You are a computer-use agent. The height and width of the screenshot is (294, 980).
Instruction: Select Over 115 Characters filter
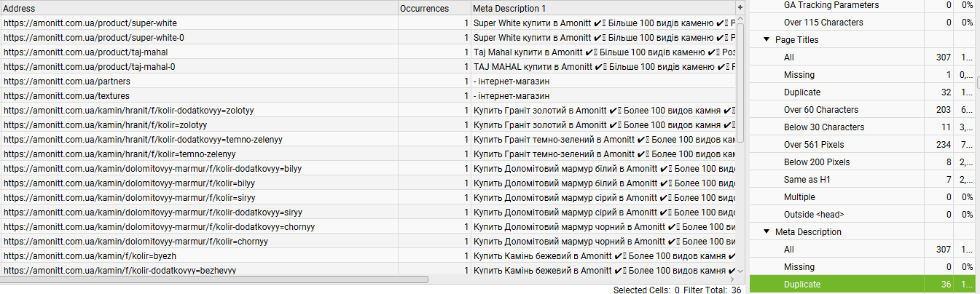pyautogui.click(x=823, y=23)
